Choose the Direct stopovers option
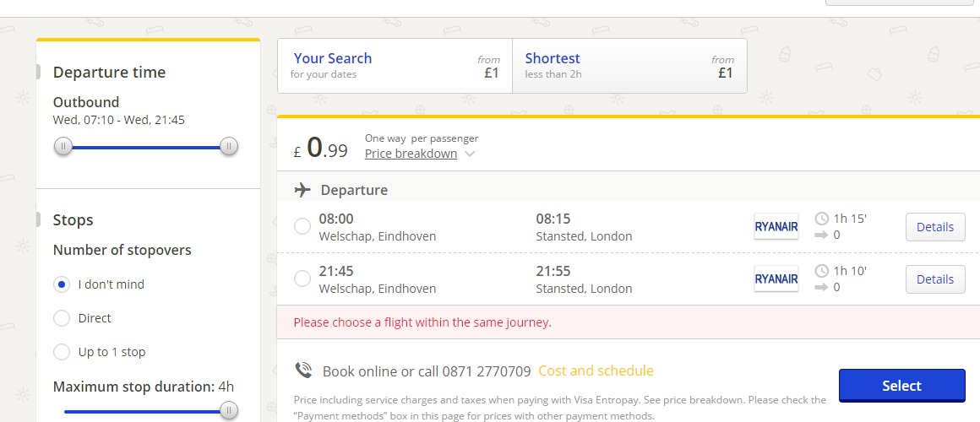The width and height of the screenshot is (980, 422). (x=61, y=318)
